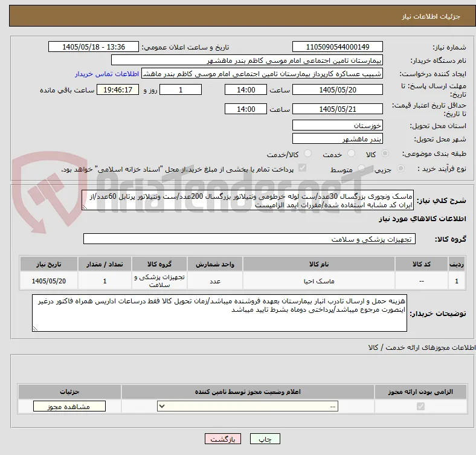476x455 pixels.
Task: Click the نام کالا column header
Action: [319, 264]
